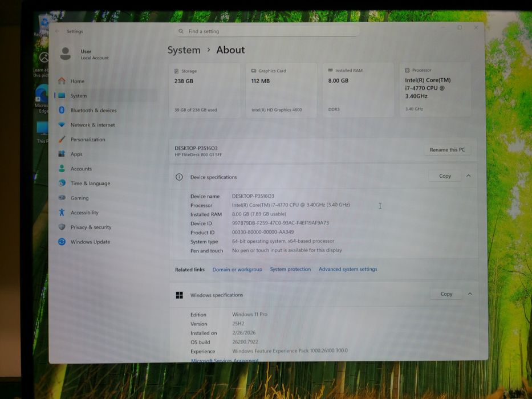
Task: Open Privacy & security settings
Action: point(106,227)
